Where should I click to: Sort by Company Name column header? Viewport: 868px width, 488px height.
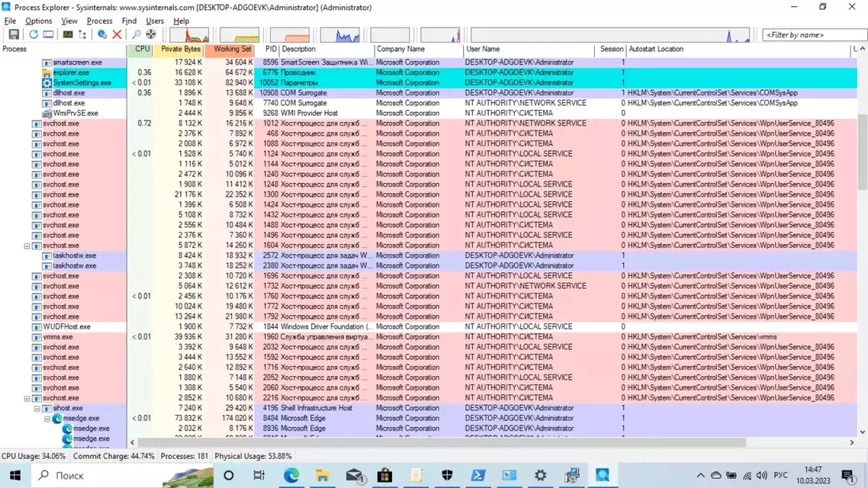tap(419, 50)
